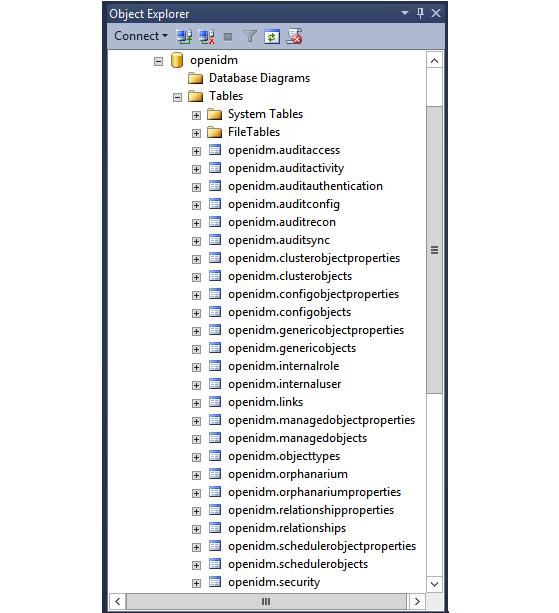Close the Object Explorer panel
The height and width of the screenshot is (613, 559).
[436, 13]
